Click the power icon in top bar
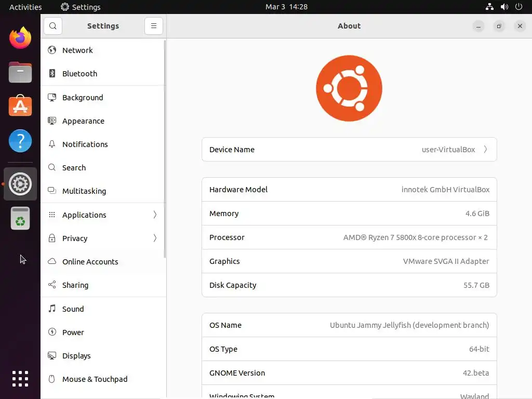The width and height of the screenshot is (532, 399). [x=519, y=7]
